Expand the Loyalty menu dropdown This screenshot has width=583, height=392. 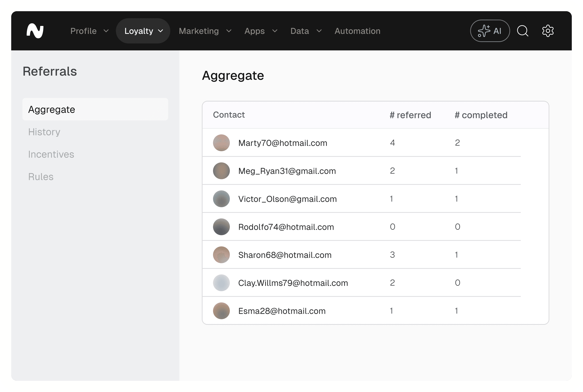[x=143, y=31]
